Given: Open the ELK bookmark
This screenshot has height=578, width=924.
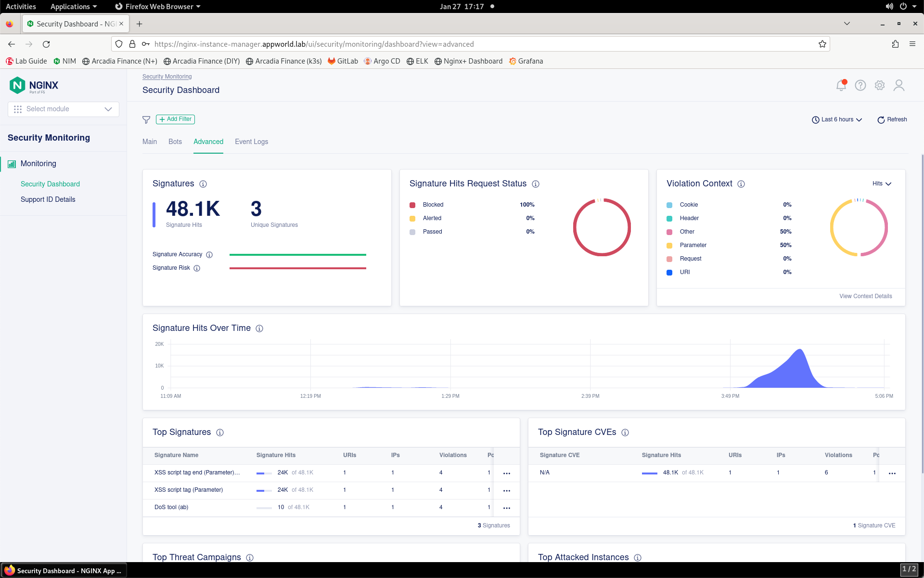Looking at the screenshot, I should (x=417, y=61).
